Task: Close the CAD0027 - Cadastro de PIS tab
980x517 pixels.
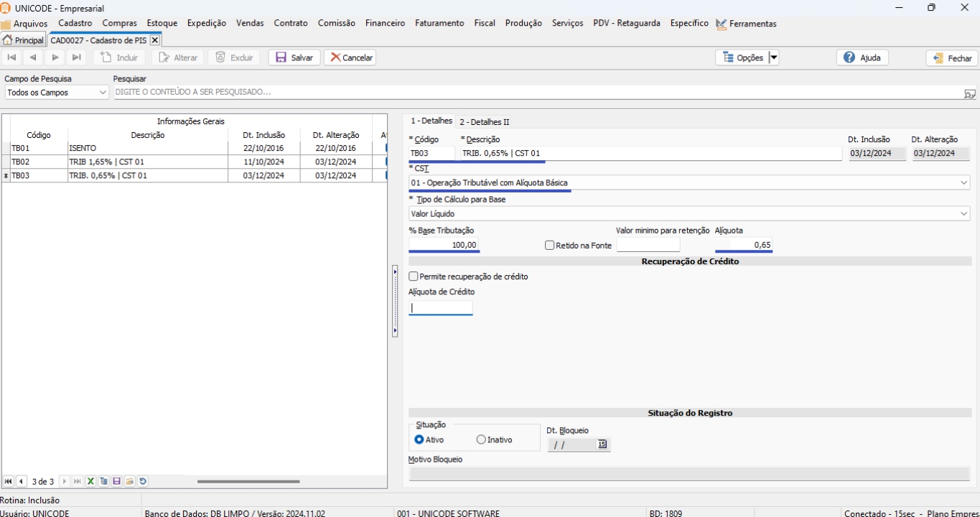Action: pyautogui.click(x=154, y=40)
